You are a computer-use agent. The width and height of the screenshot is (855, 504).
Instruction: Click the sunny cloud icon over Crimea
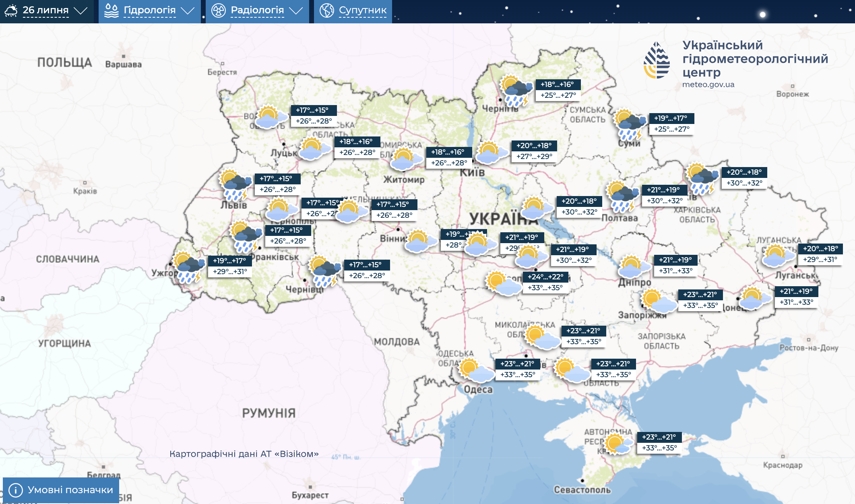click(x=617, y=444)
